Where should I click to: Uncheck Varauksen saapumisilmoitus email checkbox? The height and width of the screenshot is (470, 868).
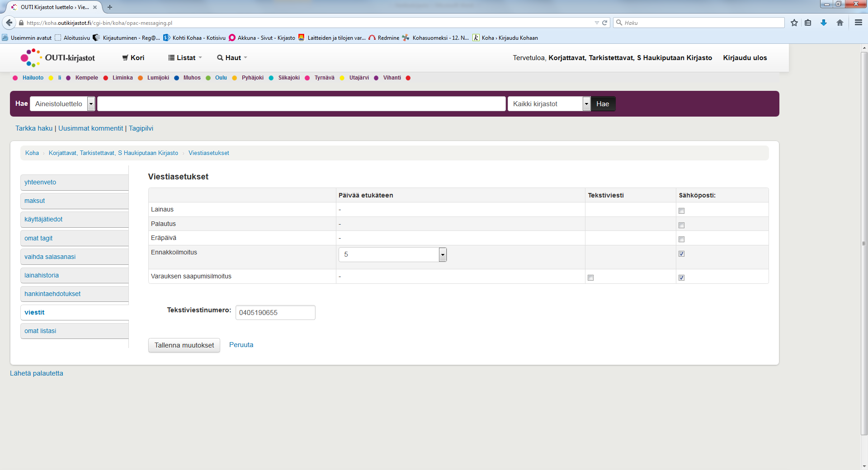[681, 277]
